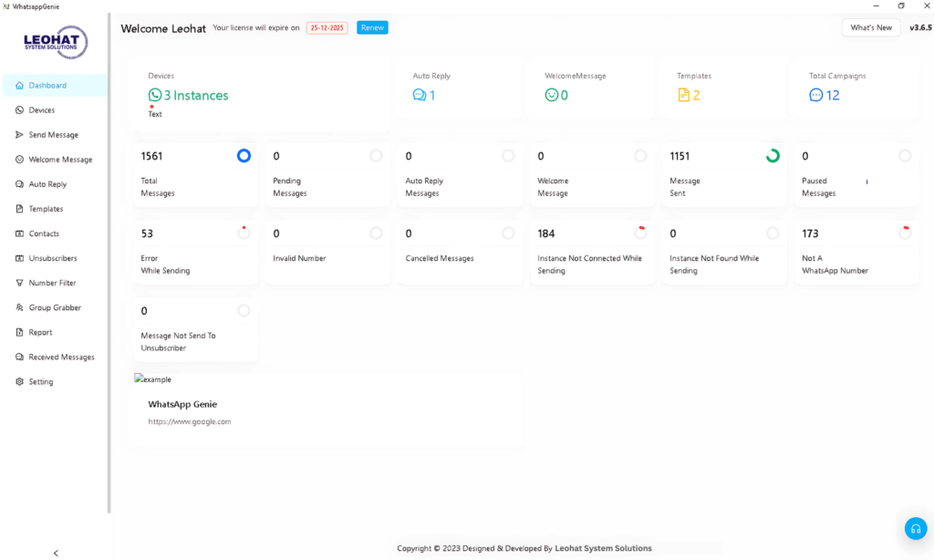Click the Invalid Number card

coord(327,252)
